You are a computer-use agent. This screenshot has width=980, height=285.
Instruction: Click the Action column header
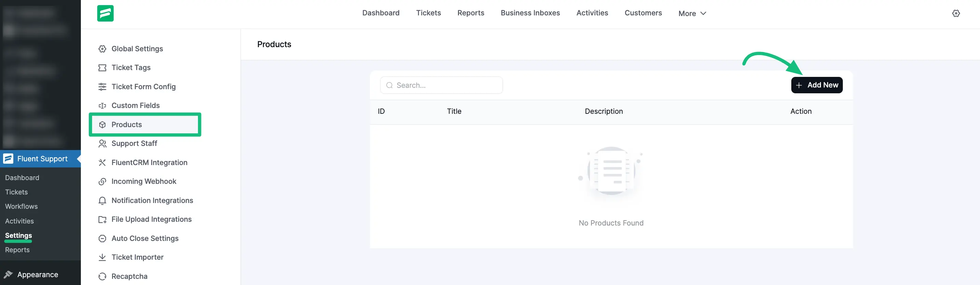(801, 111)
